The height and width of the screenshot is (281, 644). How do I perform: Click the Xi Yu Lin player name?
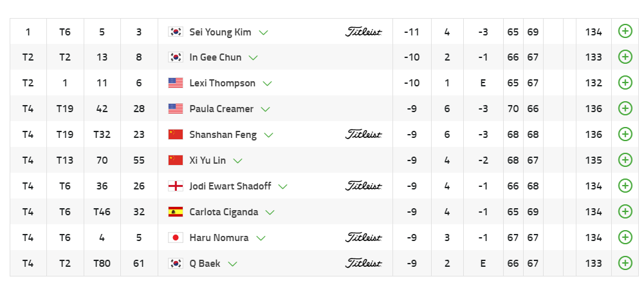click(x=207, y=160)
